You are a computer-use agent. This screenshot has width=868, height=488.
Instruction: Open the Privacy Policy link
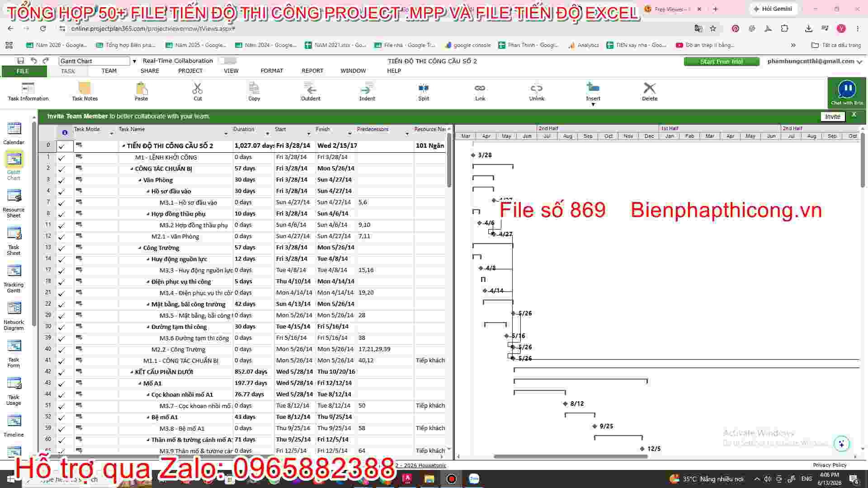[830, 465]
